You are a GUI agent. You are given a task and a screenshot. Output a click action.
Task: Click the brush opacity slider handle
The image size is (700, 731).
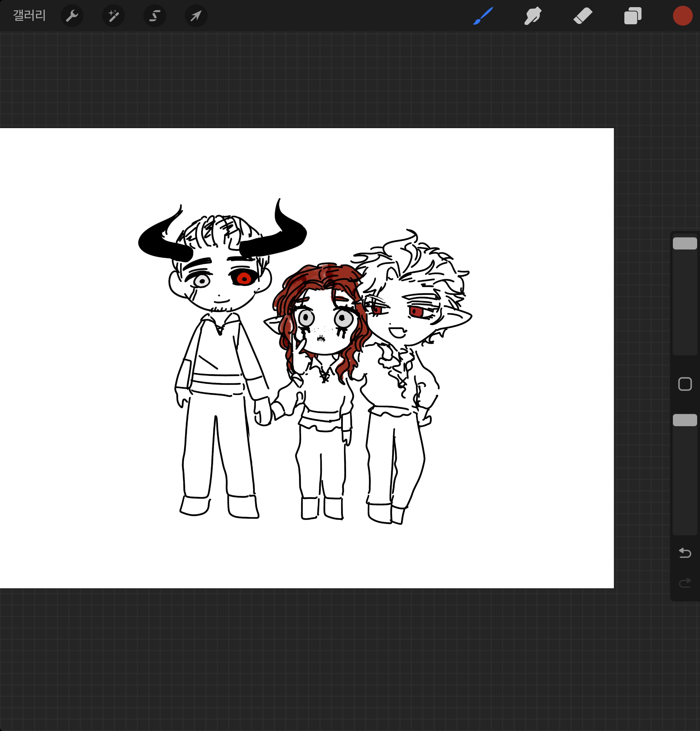click(685, 420)
